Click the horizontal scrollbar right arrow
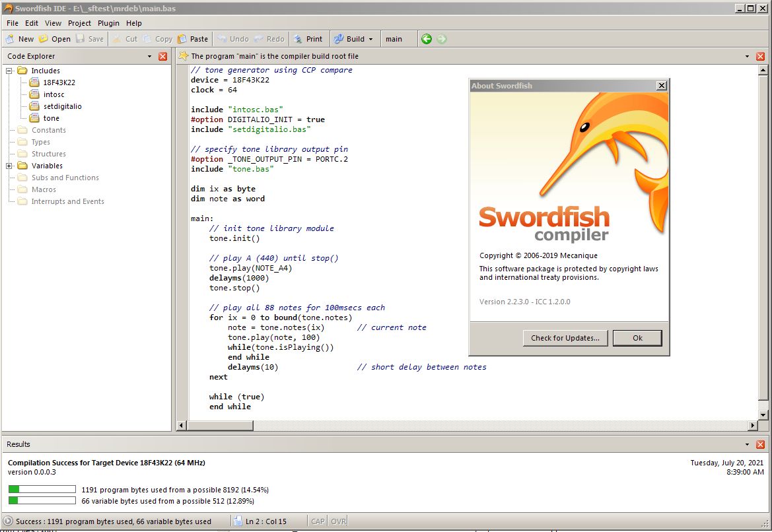The height and width of the screenshot is (532, 772). pyautogui.click(x=753, y=425)
